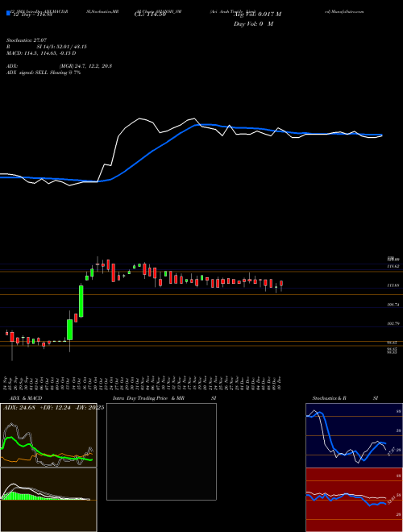Click the Stochastics chart with navy background
Viewport: 403px width, 532px height.
point(354,435)
